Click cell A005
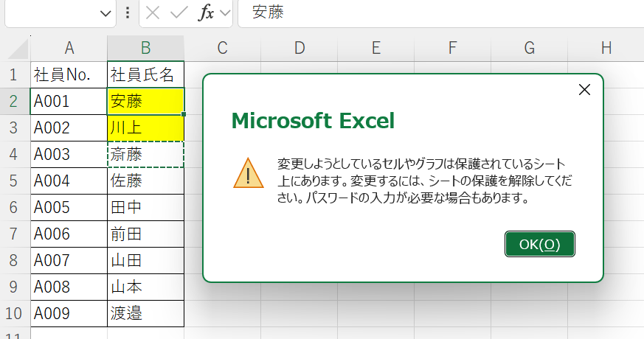The height and width of the screenshot is (339, 644). pos(69,207)
